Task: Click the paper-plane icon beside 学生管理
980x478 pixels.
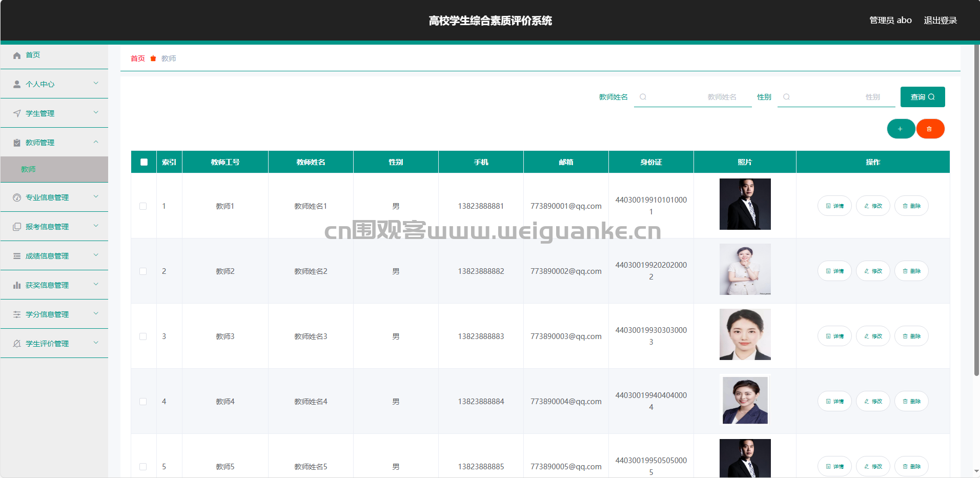Action: [17, 113]
